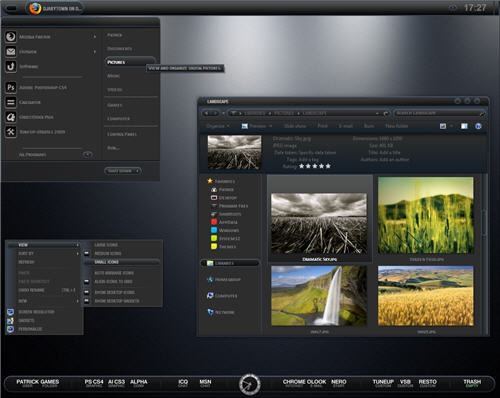Select Medium Icons view option
500x398 pixels.
point(107,253)
